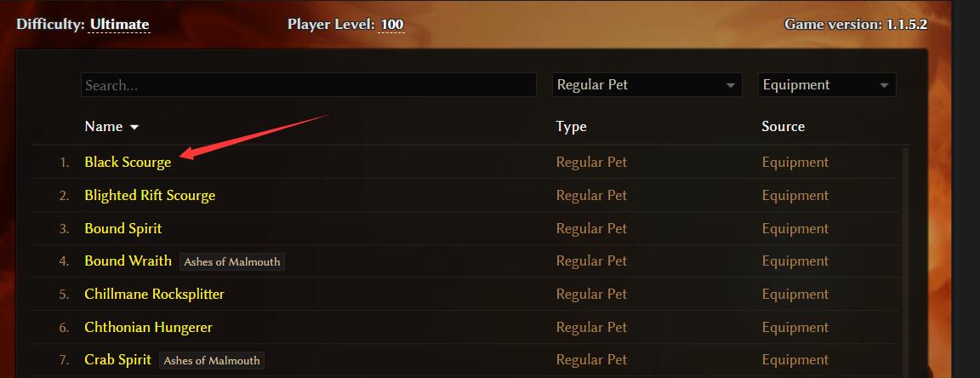Image resolution: width=980 pixels, height=378 pixels.
Task: Focus the Search input field
Action: (308, 85)
